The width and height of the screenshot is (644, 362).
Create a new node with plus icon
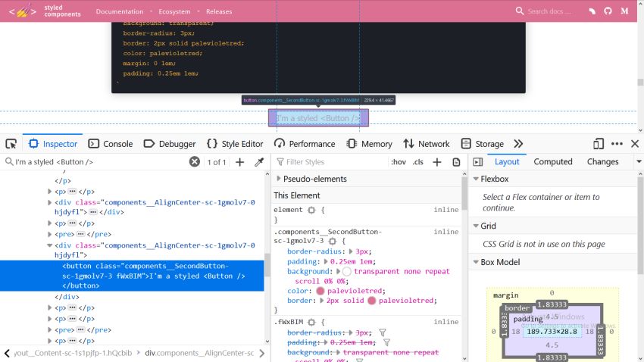tap(240, 162)
